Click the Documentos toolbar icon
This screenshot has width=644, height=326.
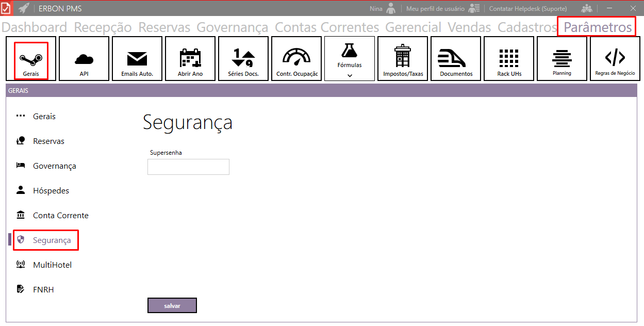click(456, 59)
